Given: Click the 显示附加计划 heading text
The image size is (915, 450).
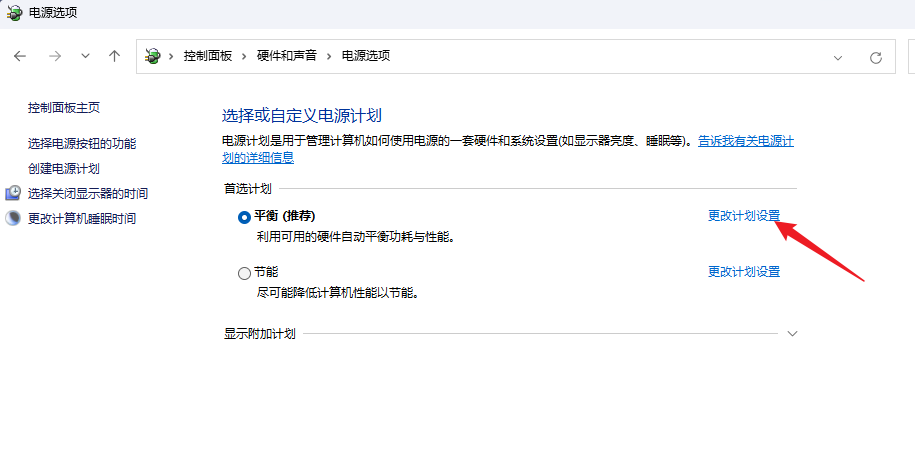Looking at the screenshot, I should point(260,334).
